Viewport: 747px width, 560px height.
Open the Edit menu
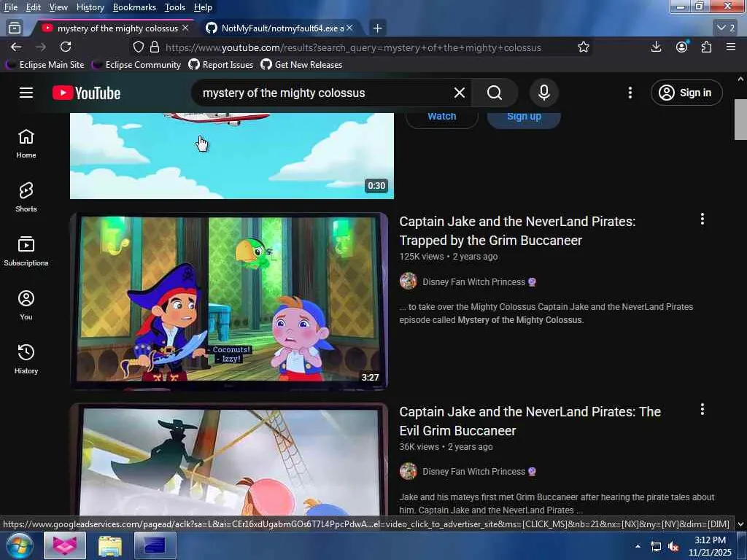coord(33,7)
